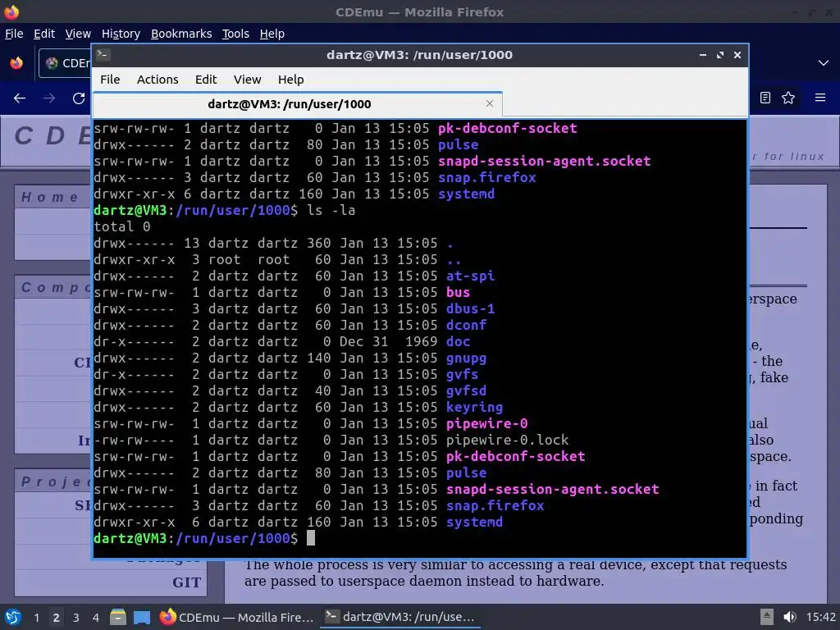Image resolution: width=840 pixels, height=630 pixels.
Task: Click the Firefox back arrow
Action: click(20, 98)
